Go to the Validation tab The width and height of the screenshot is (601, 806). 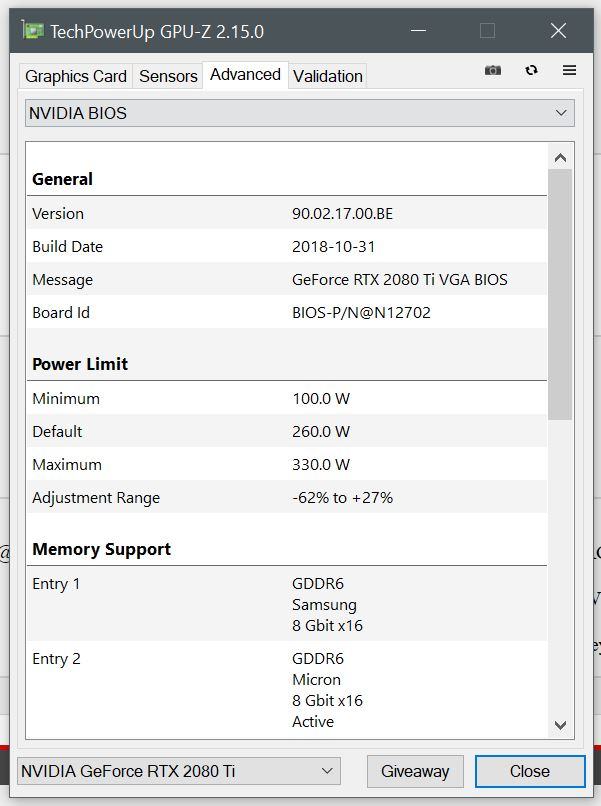328,76
